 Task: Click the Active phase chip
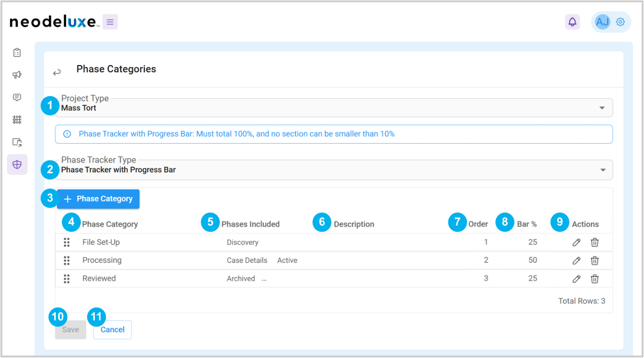[x=287, y=261]
